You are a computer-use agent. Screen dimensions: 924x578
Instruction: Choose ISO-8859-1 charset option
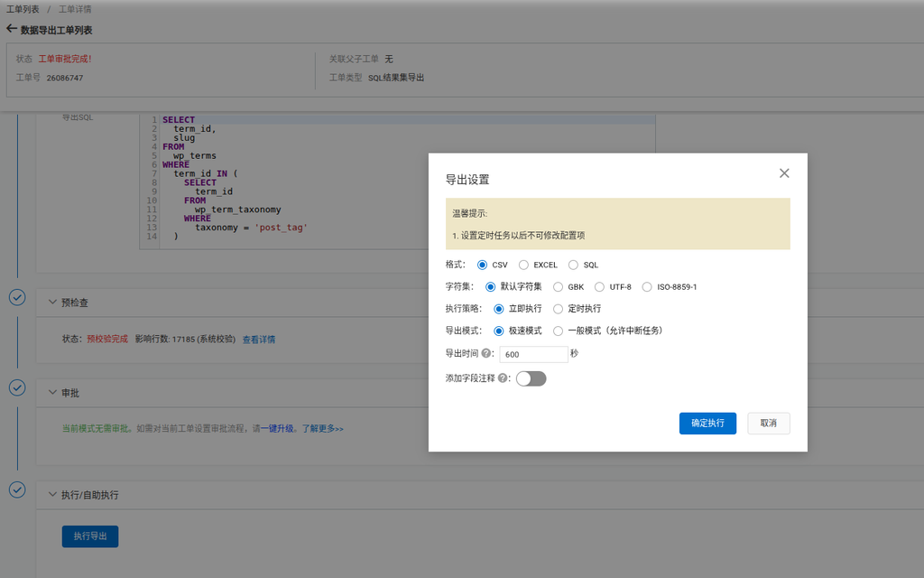647,286
